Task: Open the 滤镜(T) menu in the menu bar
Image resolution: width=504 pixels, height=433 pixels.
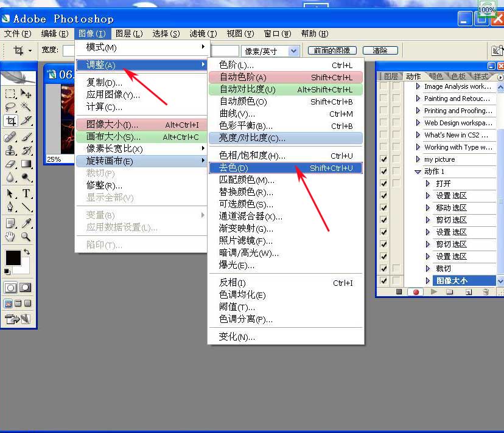Action: pyautogui.click(x=203, y=33)
